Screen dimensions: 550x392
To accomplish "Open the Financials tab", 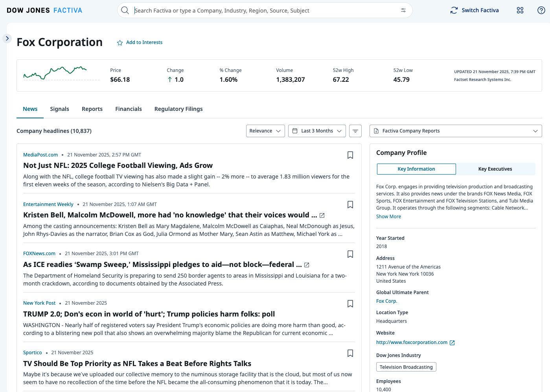I will pos(129,109).
